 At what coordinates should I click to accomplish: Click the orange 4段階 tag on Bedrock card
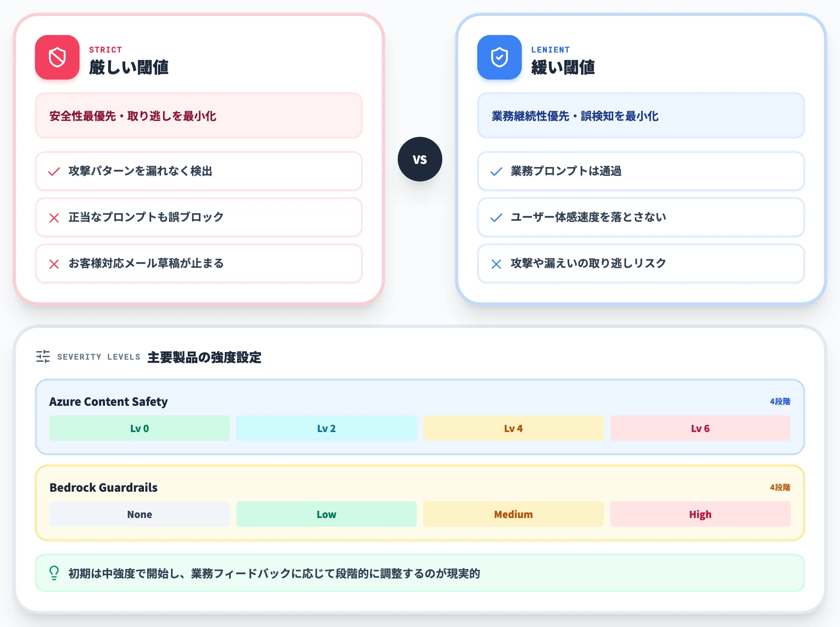(x=780, y=487)
